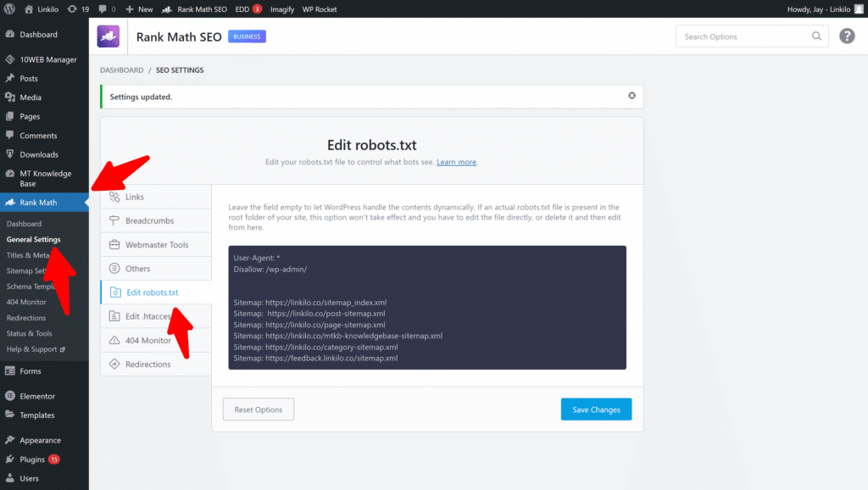
Task: Switch to the Redirections settings tab
Action: pyautogui.click(x=156, y=365)
